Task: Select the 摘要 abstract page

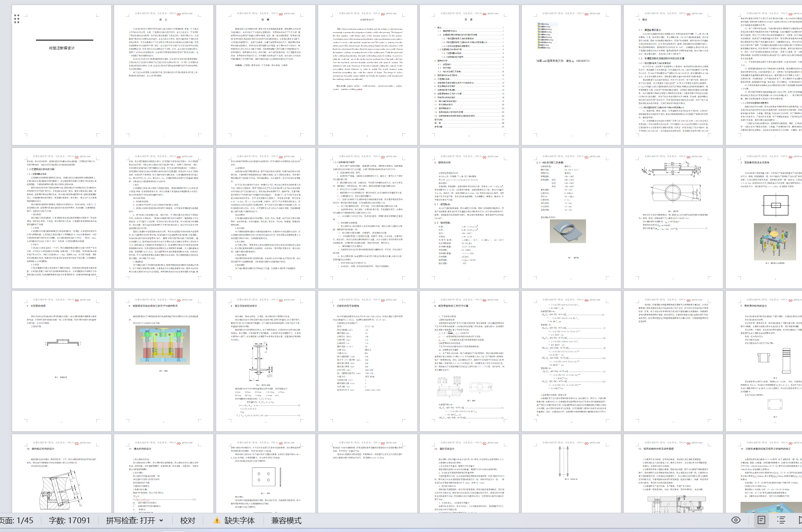Action: pos(266,75)
